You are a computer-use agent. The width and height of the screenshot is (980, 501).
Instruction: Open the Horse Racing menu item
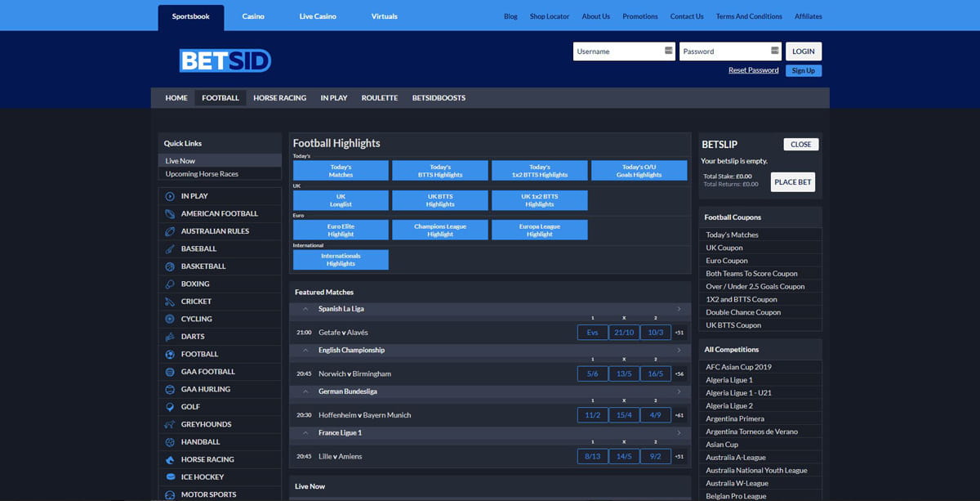pos(279,98)
